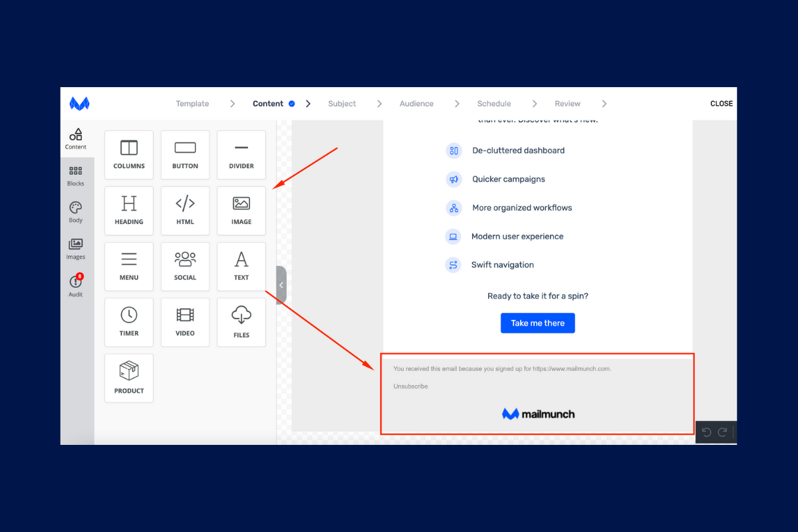This screenshot has height=532, width=798.
Task: Switch to the Subject step
Action: (x=342, y=104)
